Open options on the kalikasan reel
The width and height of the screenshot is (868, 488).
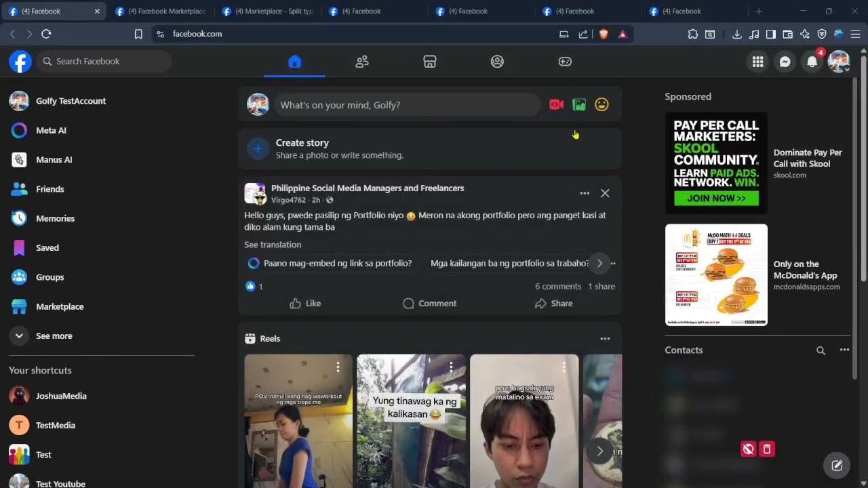pyautogui.click(x=451, y=367)
